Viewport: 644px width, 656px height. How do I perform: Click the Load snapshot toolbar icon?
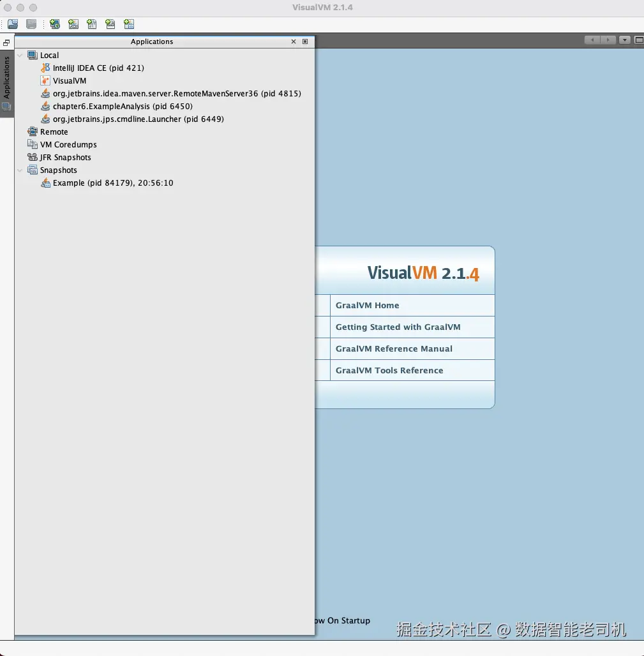[13, 24]
